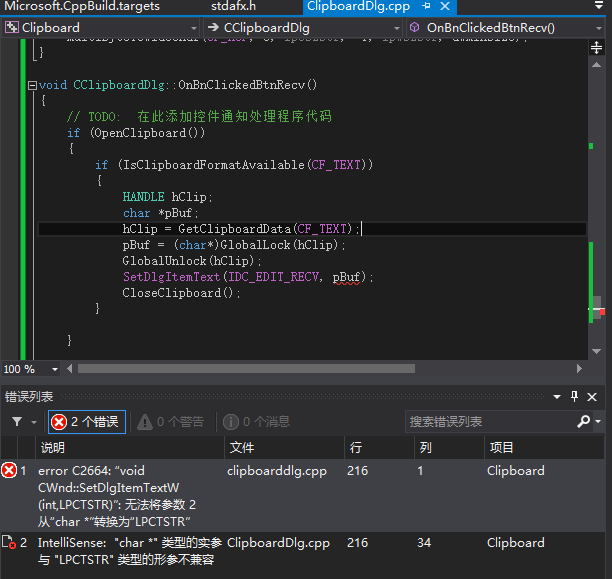Toggle the 0 个消息 messages filter
The image size is (612, 579).
(256, 422)
